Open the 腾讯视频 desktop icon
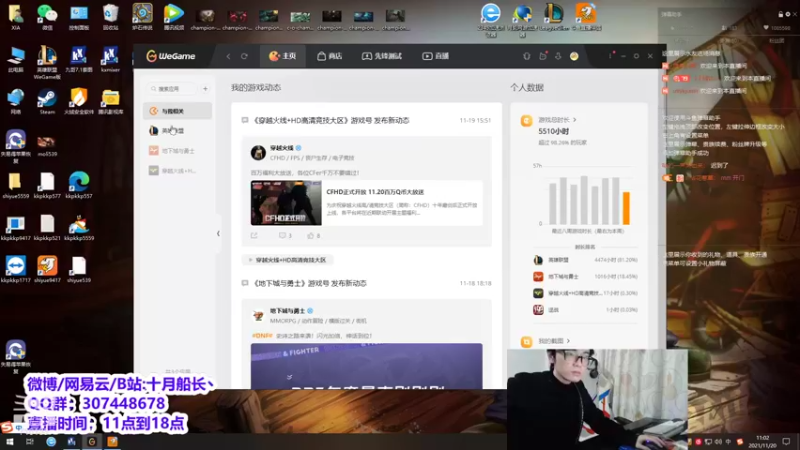Viewport: 800px width, 450px height. (173, 16)
